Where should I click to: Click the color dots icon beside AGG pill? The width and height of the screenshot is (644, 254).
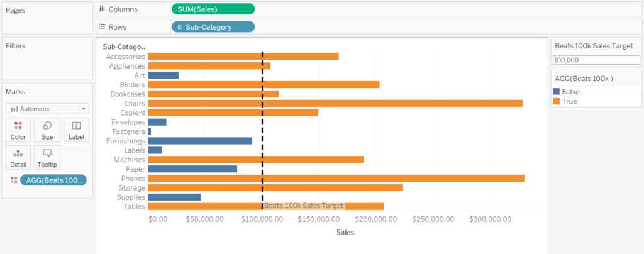click(14, 180)
